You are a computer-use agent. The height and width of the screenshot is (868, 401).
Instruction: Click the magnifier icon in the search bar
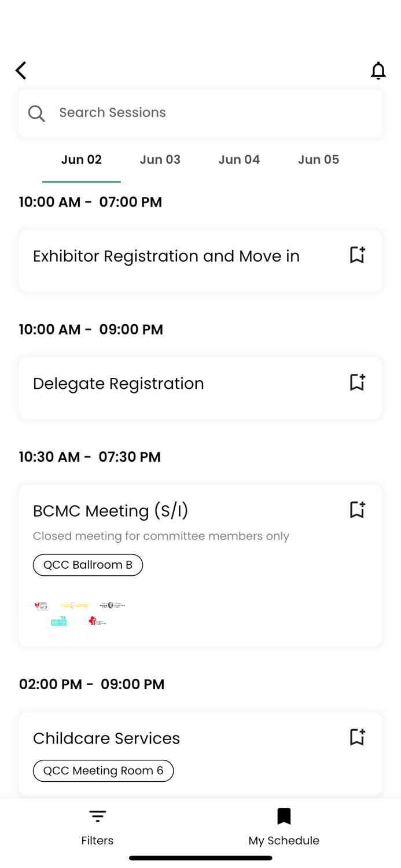[x=36, y=113]
